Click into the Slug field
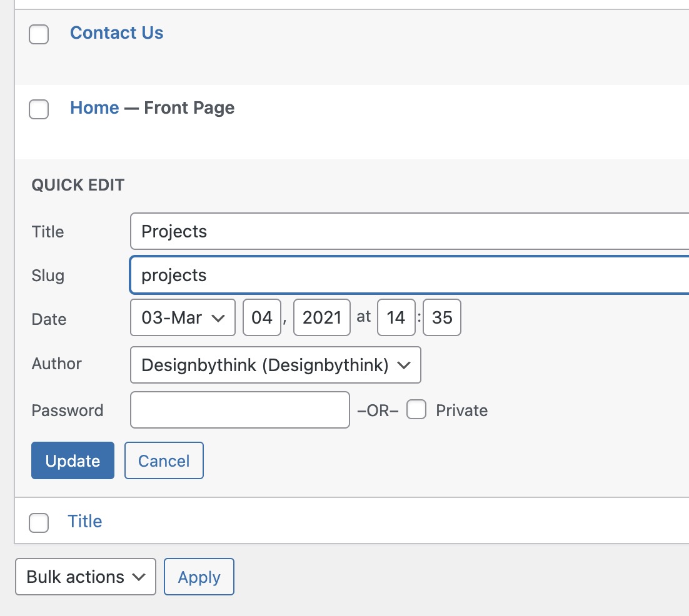This screenshot has width=689, height=616. [x=406, y=275]
